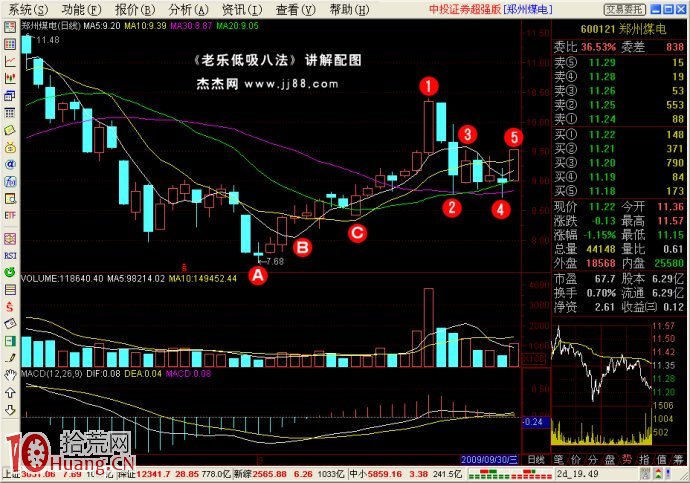
Task: Click the 交易委托 button in title bar
Action: [624, 9]
